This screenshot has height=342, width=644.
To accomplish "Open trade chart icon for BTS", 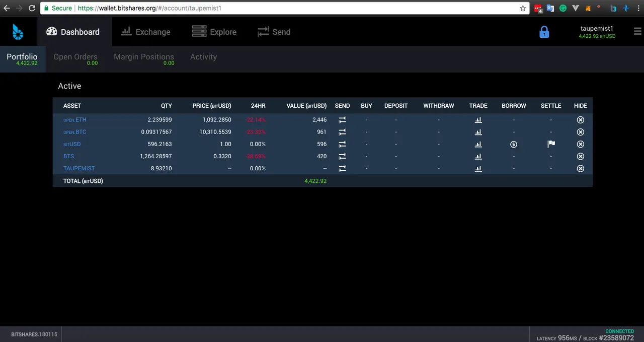I will point(478,156).
